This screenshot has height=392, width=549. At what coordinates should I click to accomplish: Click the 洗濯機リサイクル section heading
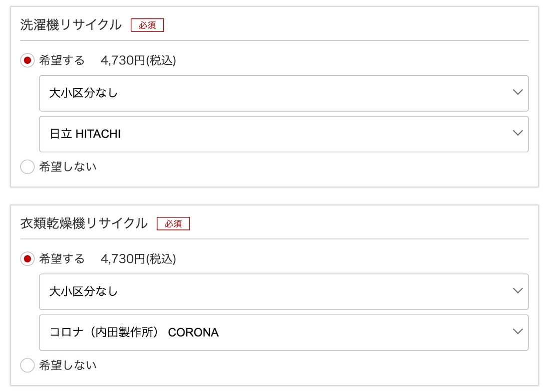click(x=71, y=25)
